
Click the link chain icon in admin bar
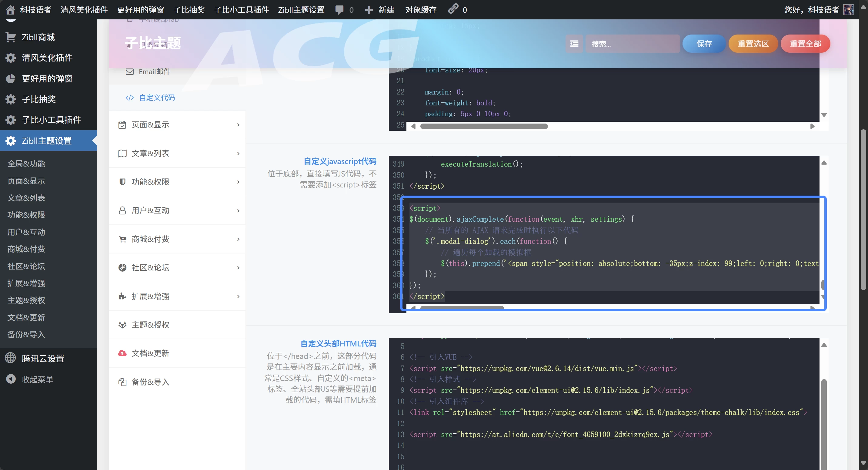click(453, 9)
